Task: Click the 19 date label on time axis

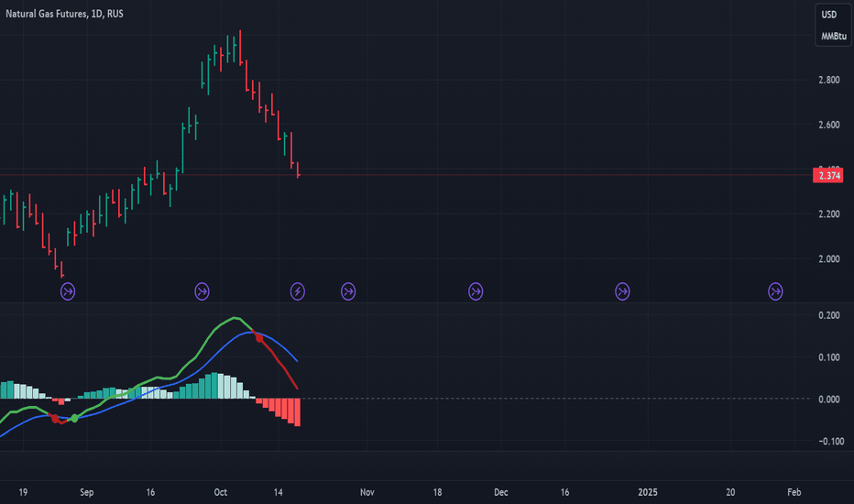Action: click(23, 492)
